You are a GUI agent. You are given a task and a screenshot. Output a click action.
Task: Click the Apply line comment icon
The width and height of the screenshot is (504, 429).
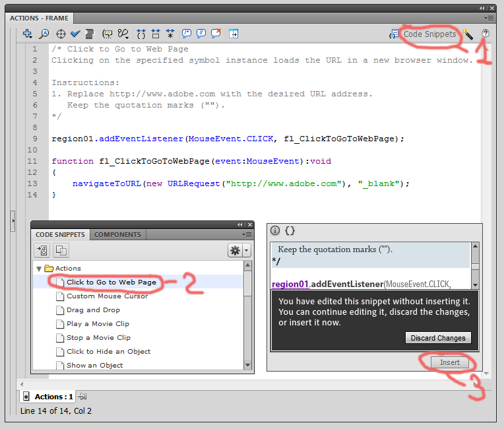coord(201,34)
